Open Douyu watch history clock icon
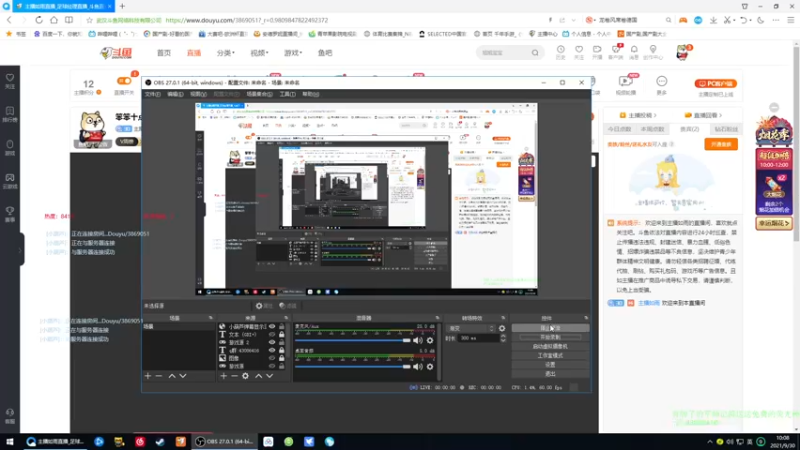This screenshot has height=450, width=800. pos(561,49)
